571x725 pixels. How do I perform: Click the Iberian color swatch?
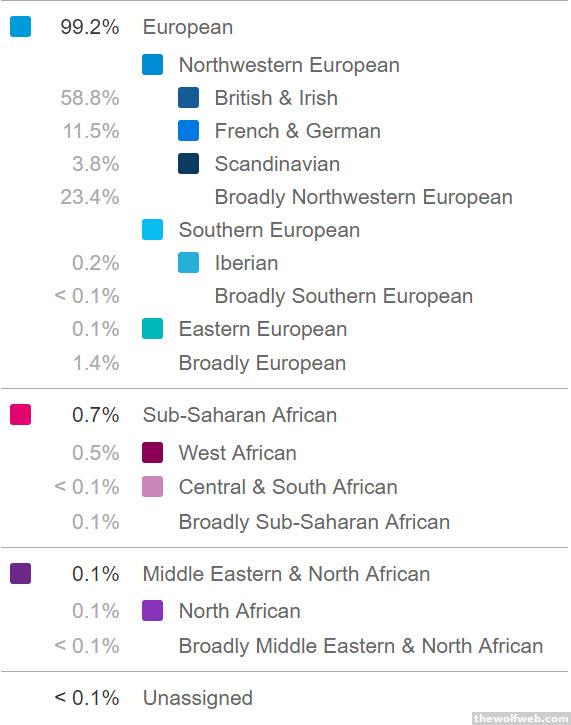[x=188, y=263]
